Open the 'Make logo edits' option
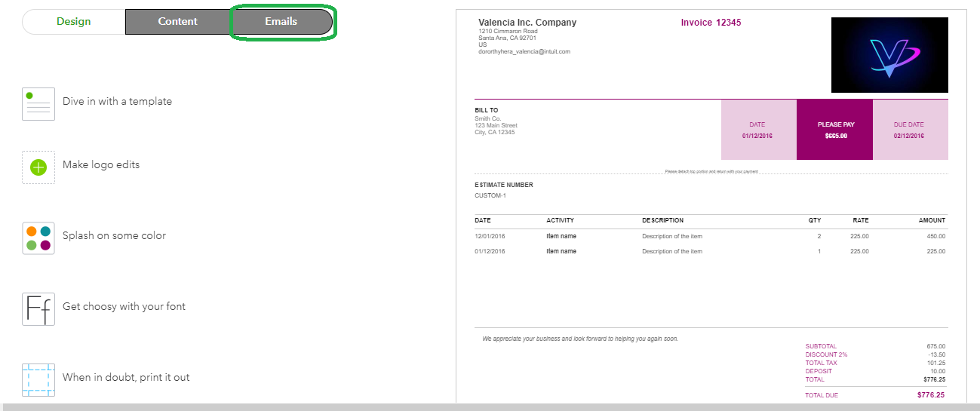Screen dimensions: 980x411 point(101,164)
